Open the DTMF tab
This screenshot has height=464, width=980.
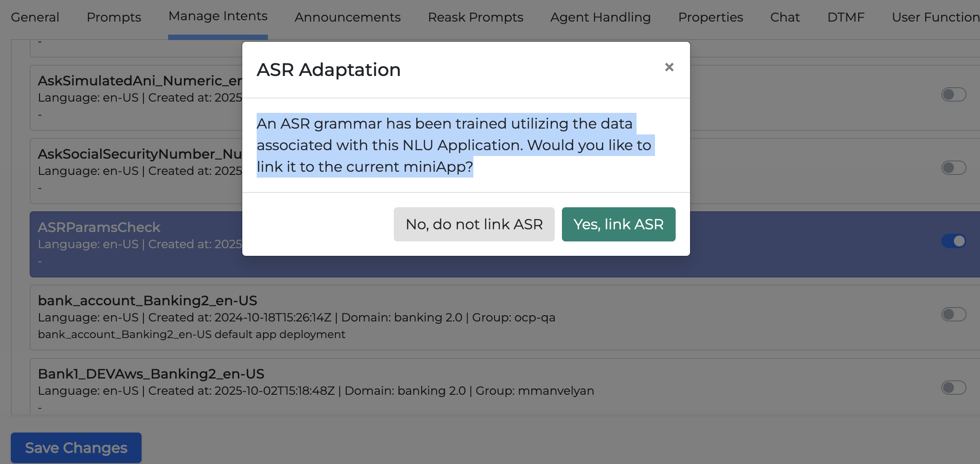tap(846, 18)
